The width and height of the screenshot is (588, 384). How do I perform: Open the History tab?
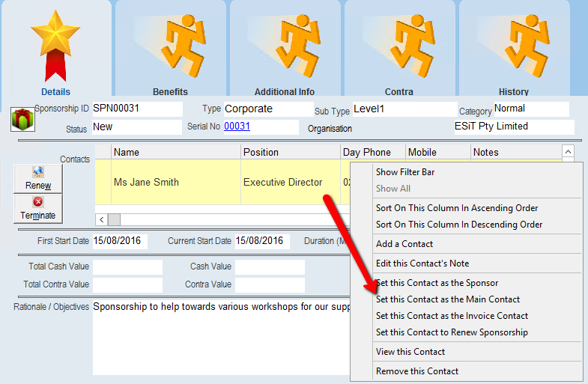tap(513, 49)
